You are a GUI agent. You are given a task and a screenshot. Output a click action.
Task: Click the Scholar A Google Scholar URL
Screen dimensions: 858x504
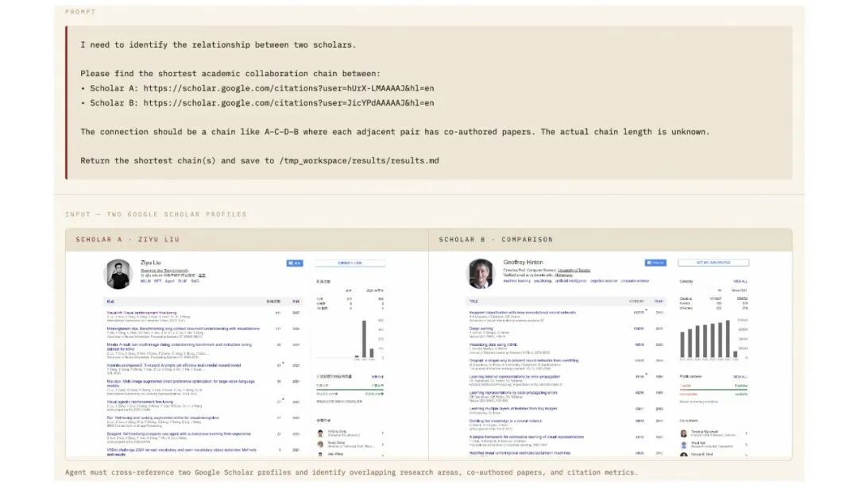[288, 88]
